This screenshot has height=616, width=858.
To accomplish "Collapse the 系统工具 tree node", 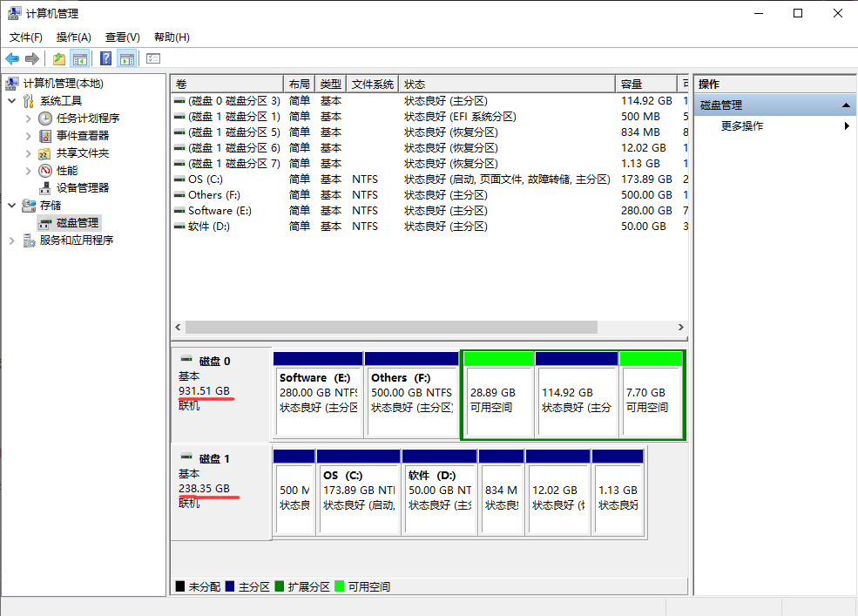I will click(x=12, y=101).
